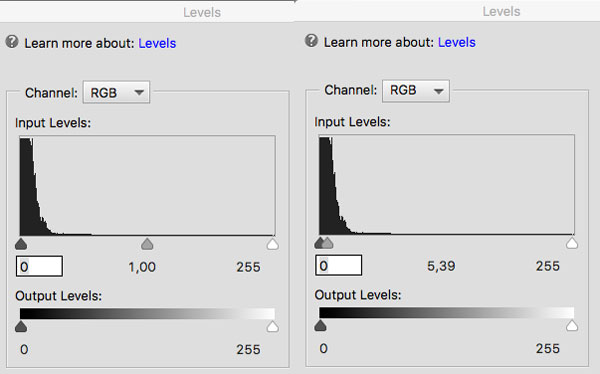The width and height of the screenshot is (600, 374).
Task: Select left panel output white slider
Action: [272, 327]
